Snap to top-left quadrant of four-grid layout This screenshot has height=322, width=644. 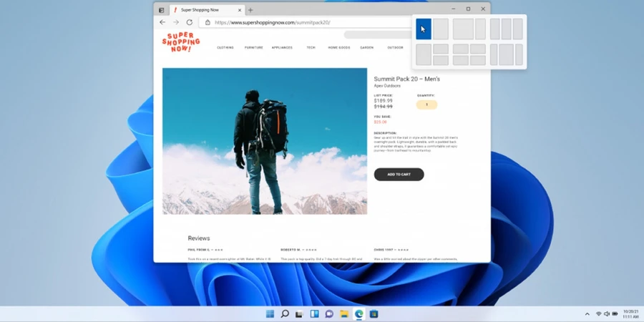pos(461,49)
